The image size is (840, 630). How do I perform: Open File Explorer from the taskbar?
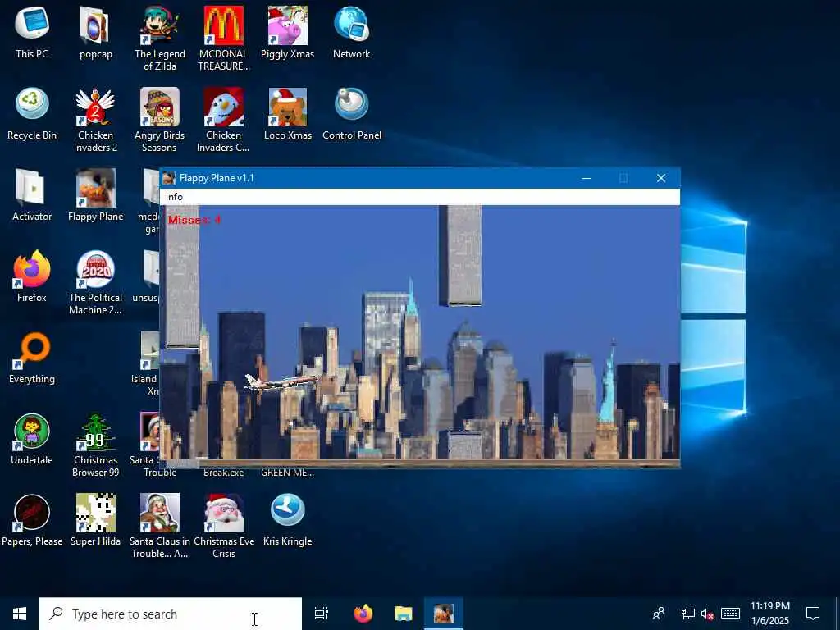point(404,614)
